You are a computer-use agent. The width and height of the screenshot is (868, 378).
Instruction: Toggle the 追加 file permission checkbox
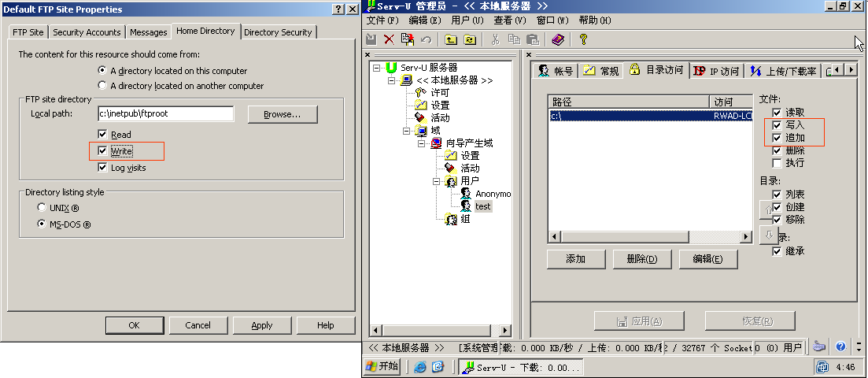[x=777, y=138]
